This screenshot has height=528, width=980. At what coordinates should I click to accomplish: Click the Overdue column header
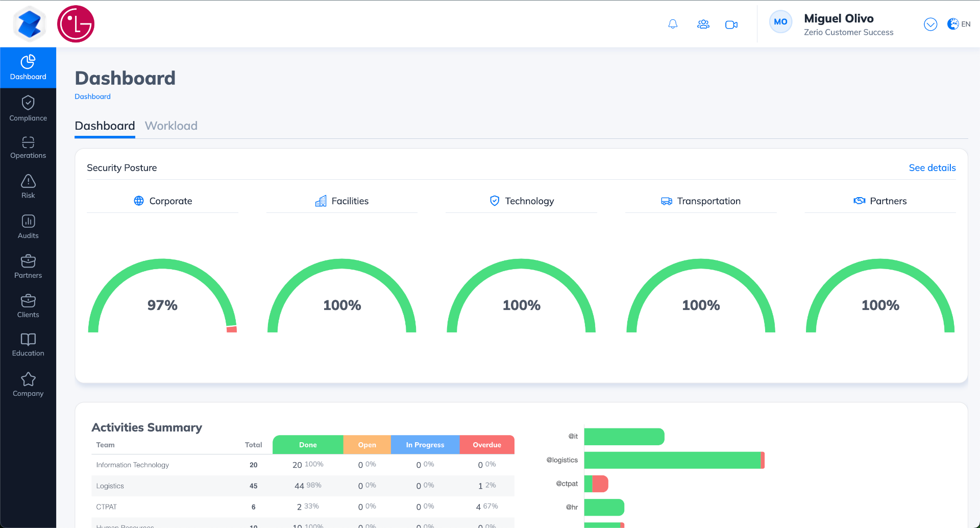[487, 445]
